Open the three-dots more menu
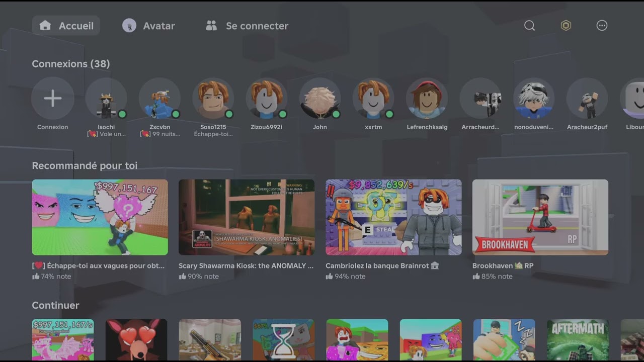Viewport: 644px width, 362px height. pos(602,26)
